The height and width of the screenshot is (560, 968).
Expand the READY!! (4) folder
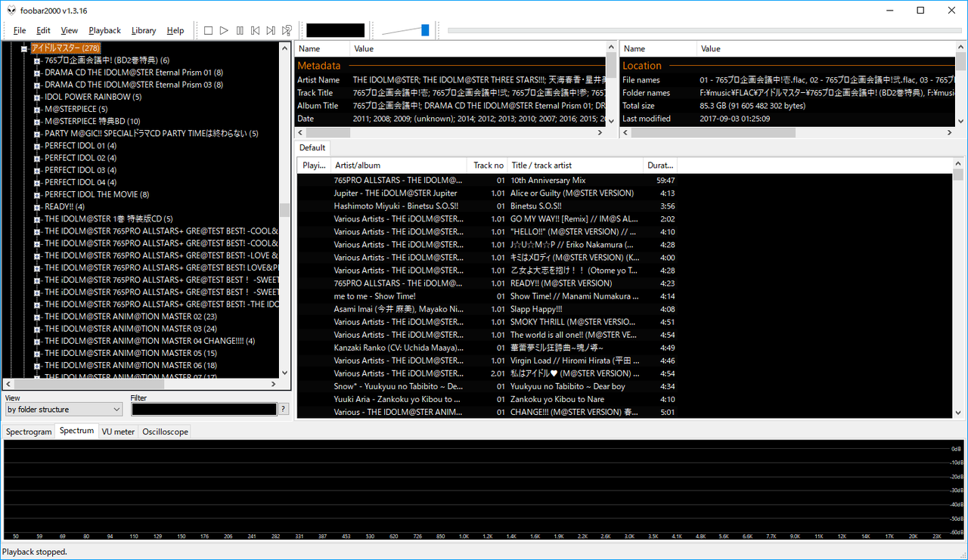pyautogui.click(x=36, y=206)
